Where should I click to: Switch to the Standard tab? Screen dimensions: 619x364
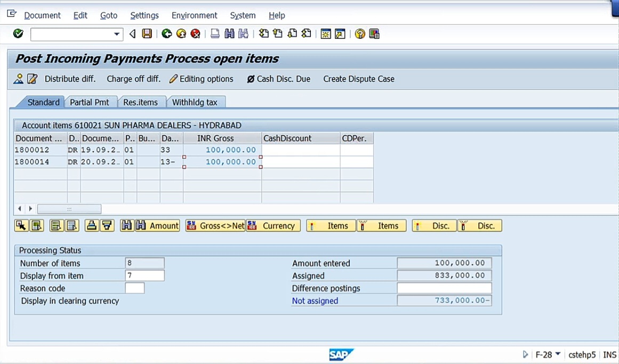coord(43,102)
